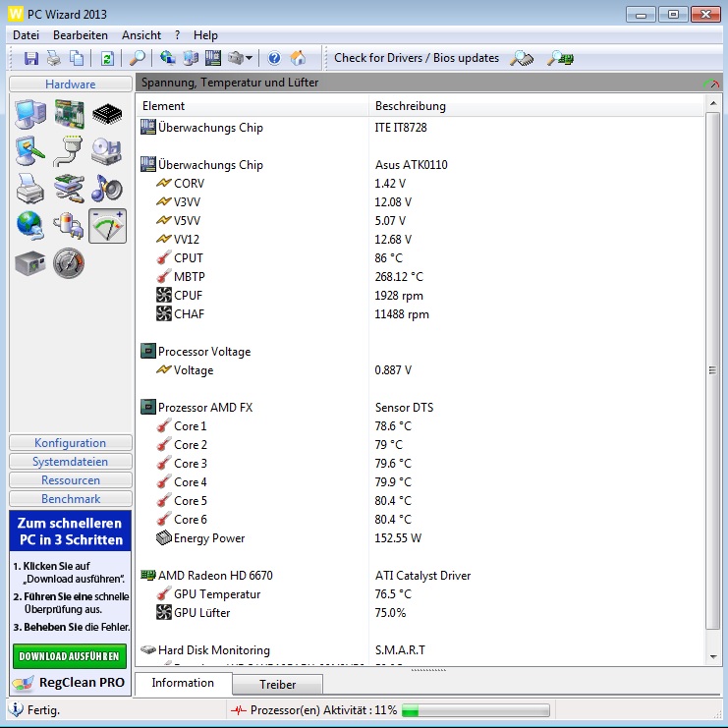Open the ? menu

[178, 35]
